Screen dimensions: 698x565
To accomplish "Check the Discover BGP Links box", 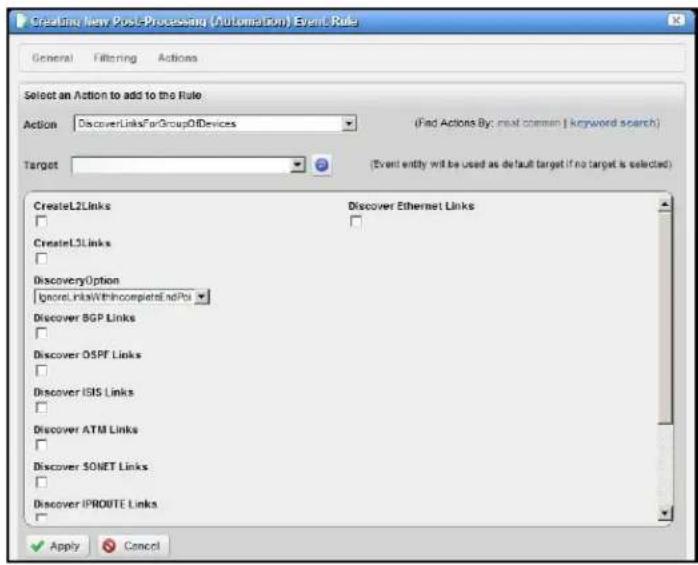I will (x=41, y=333).
